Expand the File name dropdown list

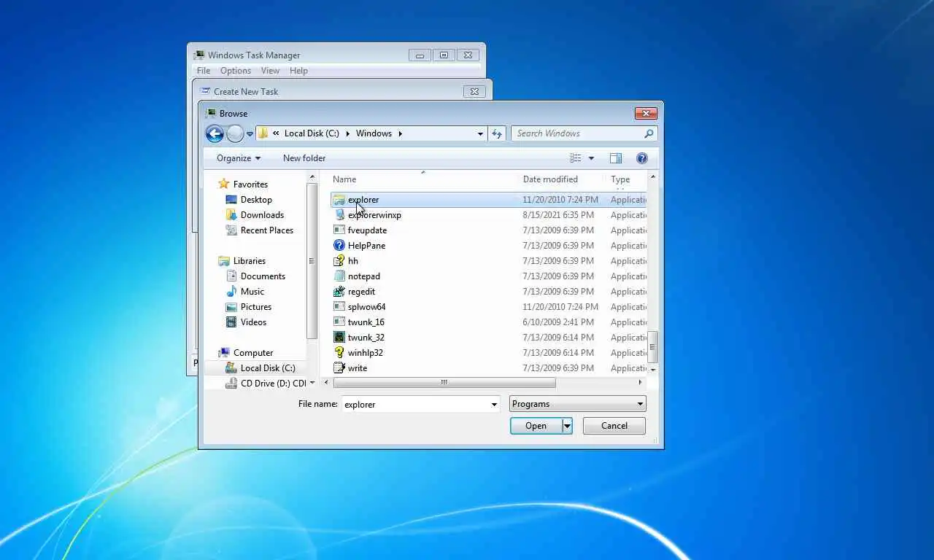tap(494, 404)
